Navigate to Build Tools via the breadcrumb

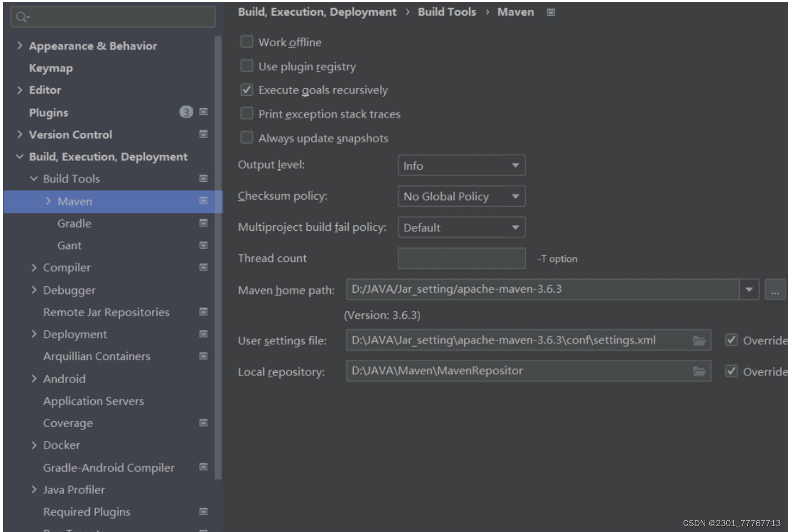[446, 12]
